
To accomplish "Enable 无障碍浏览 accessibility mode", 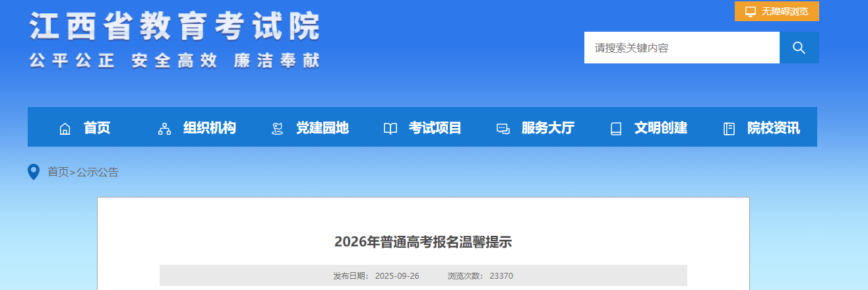I will [784, 11].
